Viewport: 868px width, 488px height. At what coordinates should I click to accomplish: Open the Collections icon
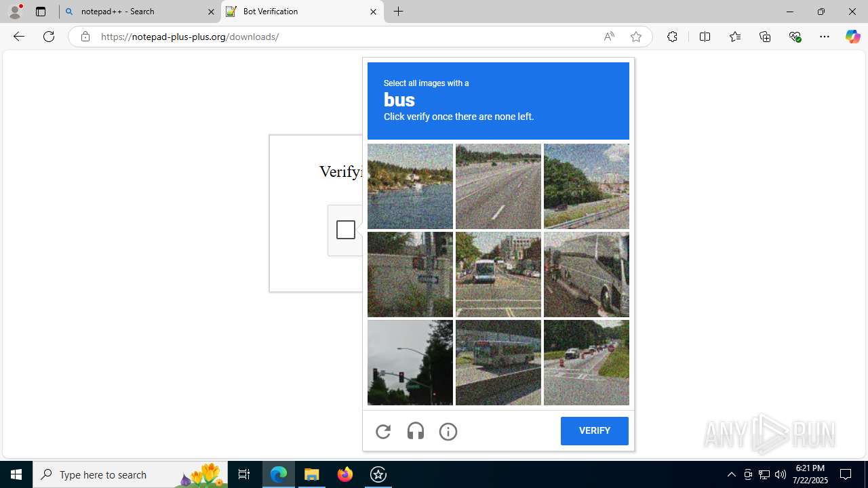(x=765, y=37)
